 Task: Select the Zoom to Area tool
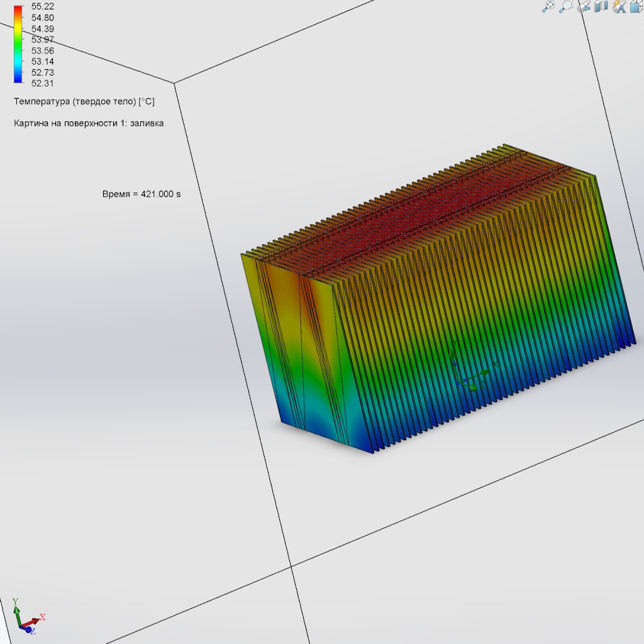tap(566, 6)
